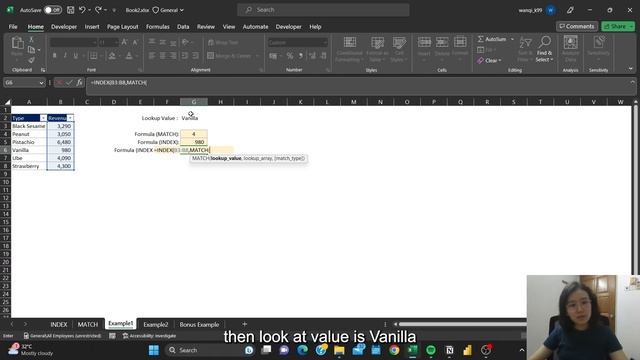
Task: Click the Percent Style icon
Action: 289,56
